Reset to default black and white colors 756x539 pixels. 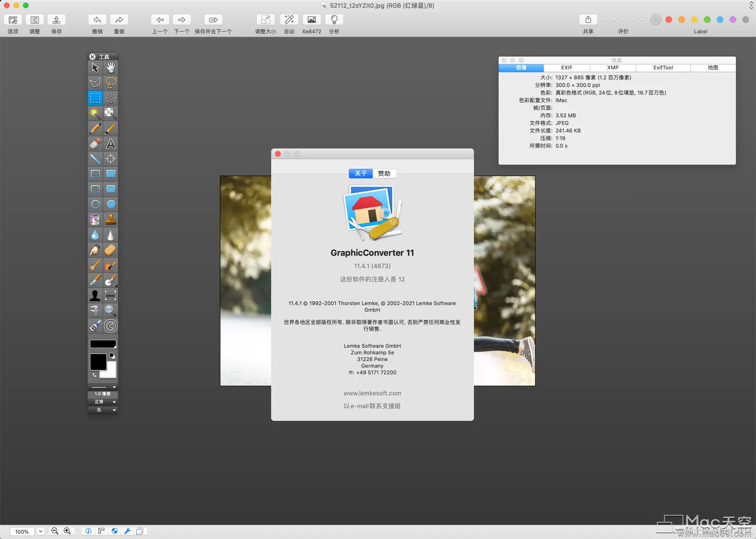[x=113, y=355]
